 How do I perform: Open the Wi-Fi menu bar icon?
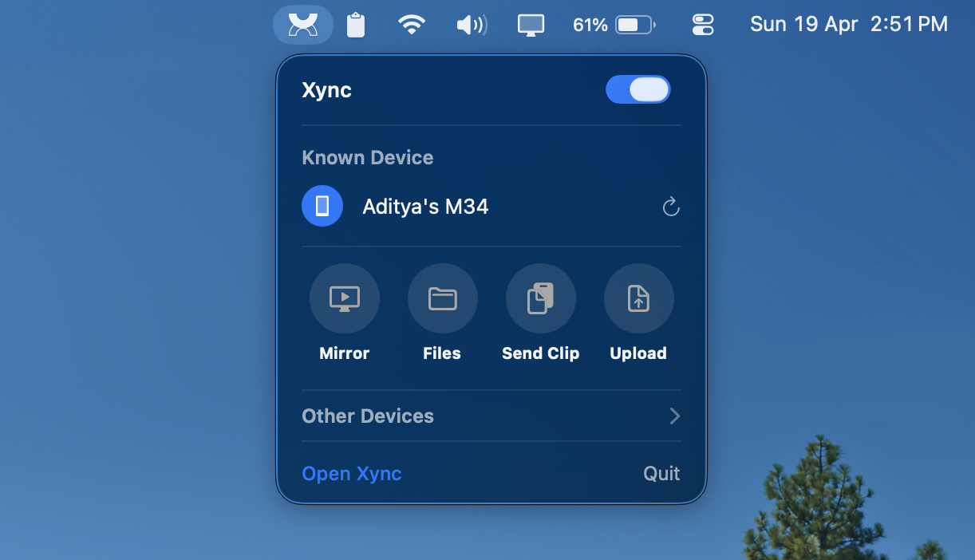(412, 25)
